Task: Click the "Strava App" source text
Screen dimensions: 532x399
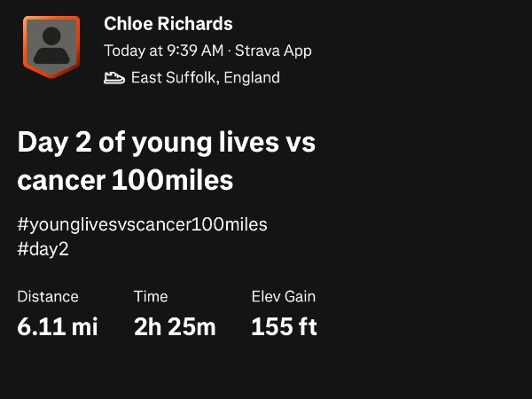Action: [270, 51]
